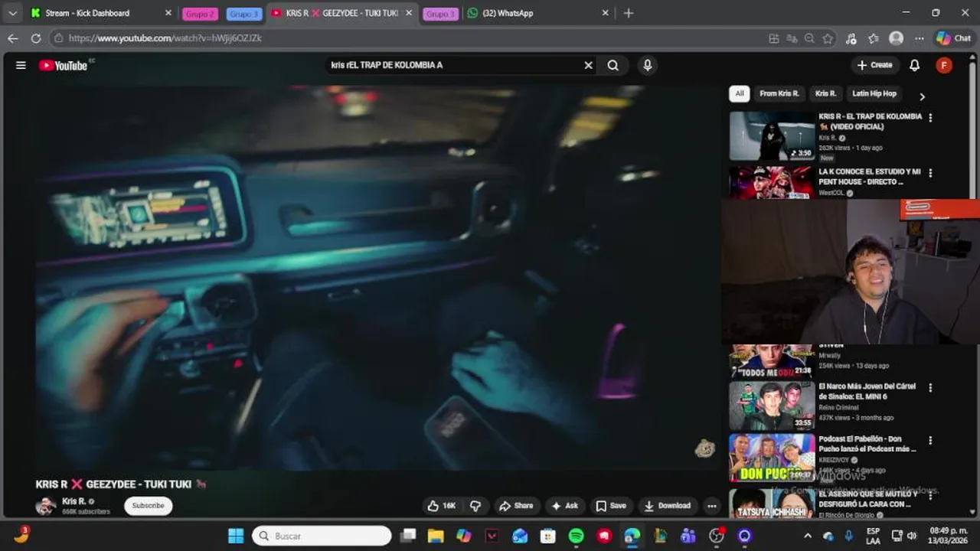980x551 pixels.
Task: Open the YouTube guide hamburger menu
Action: (21, 65)
